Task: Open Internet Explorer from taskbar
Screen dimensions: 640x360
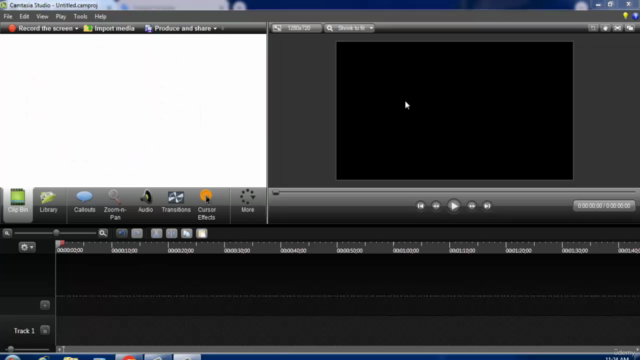Action: pos(44,358)
